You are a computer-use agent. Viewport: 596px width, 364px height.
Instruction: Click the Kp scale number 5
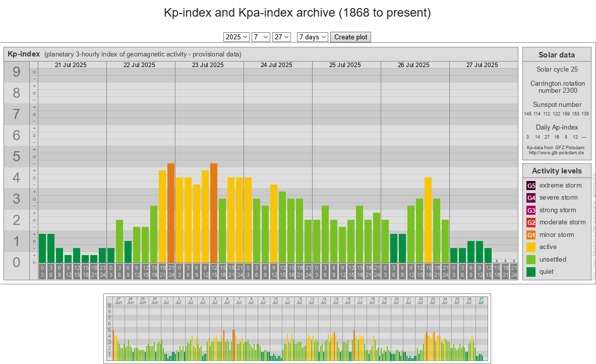(16, 157)
